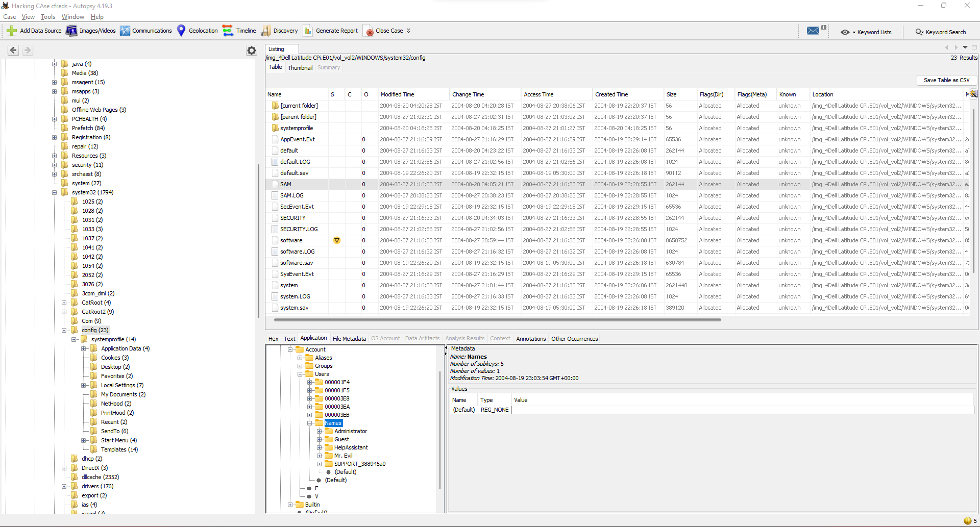Select the (Default) REG_NONE value row

click(712, 410)
